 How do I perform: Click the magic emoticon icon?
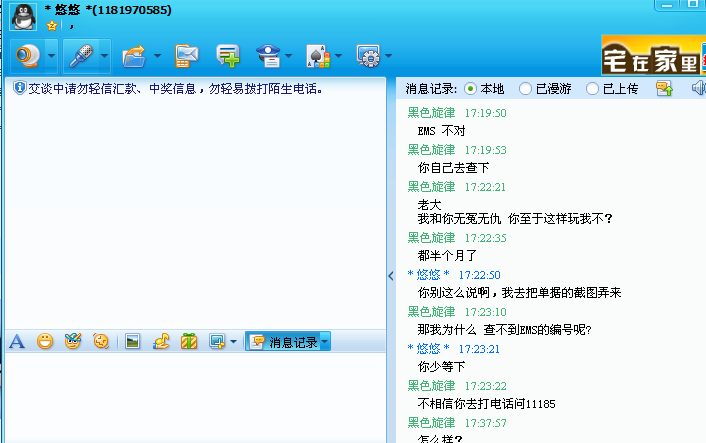pyautogui.click(x=72, y=342)
